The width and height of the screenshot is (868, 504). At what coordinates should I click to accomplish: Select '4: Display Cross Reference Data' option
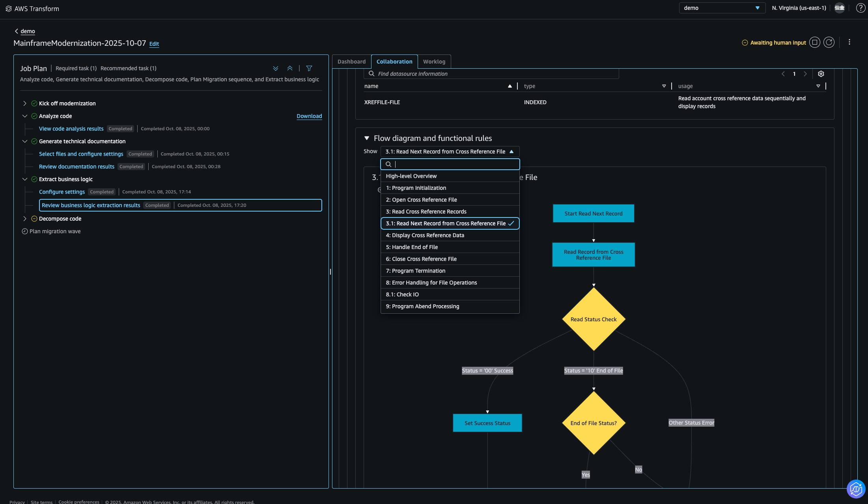[425, 235]
